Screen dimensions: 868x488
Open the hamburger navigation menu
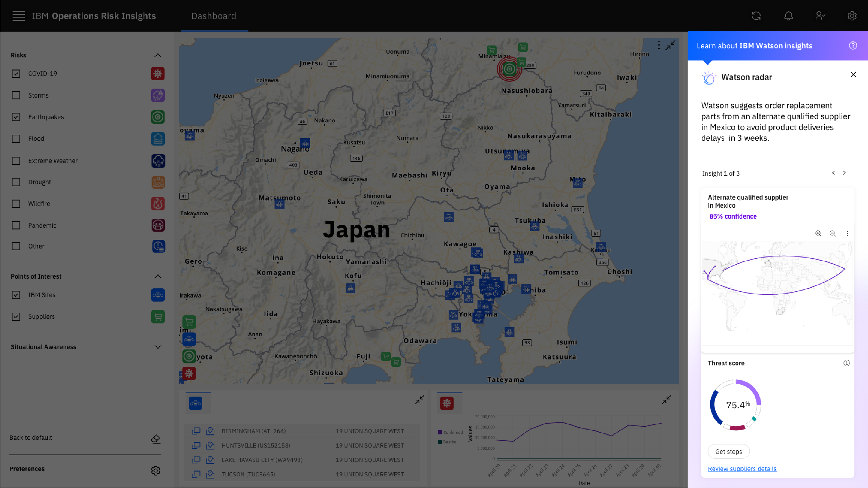coord(19,16)
